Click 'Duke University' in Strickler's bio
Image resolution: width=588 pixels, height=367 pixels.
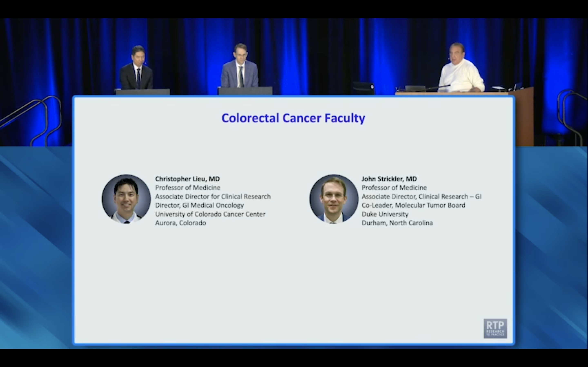coord(385,214)
